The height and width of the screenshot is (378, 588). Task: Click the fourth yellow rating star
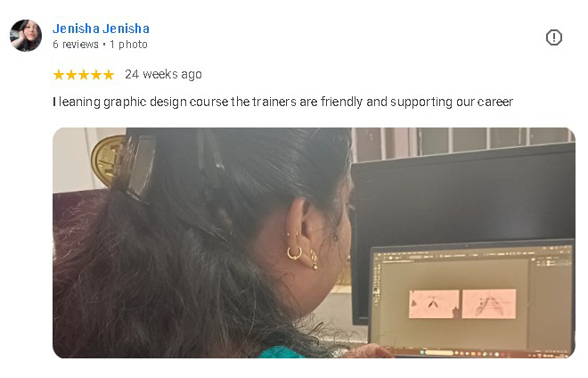[96, 75]
